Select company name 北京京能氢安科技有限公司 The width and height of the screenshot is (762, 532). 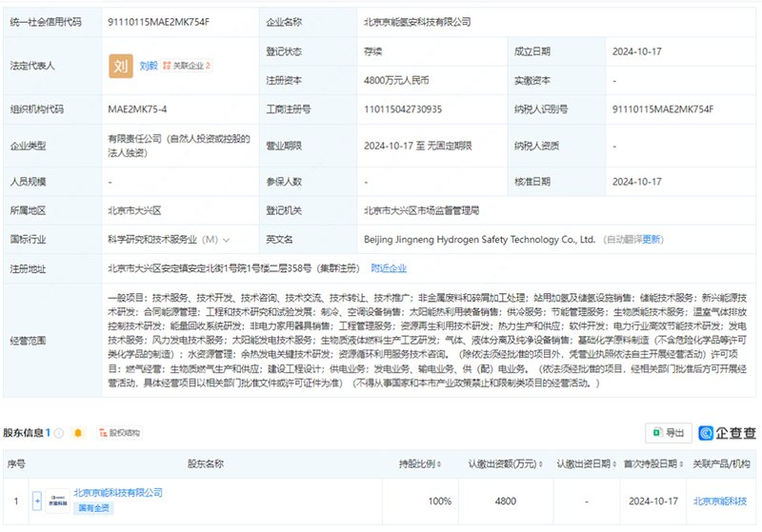417,22
